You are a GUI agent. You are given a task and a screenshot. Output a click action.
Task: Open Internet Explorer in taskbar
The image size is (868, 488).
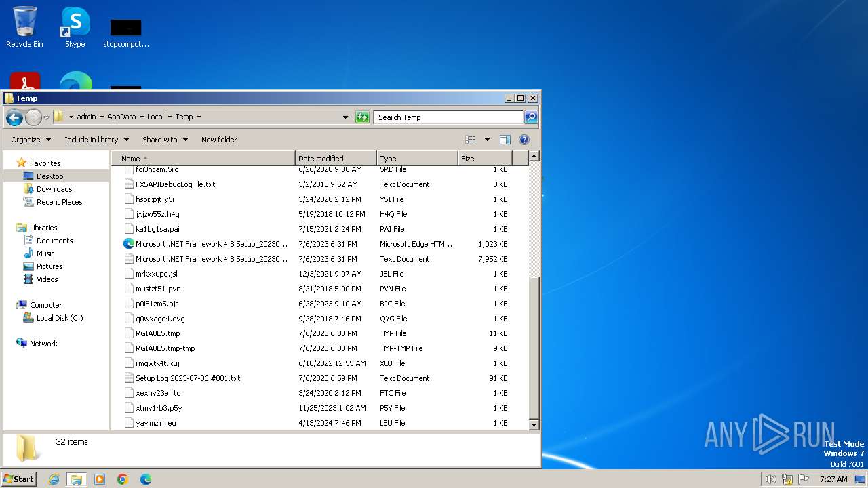click(x=54, y=479)
